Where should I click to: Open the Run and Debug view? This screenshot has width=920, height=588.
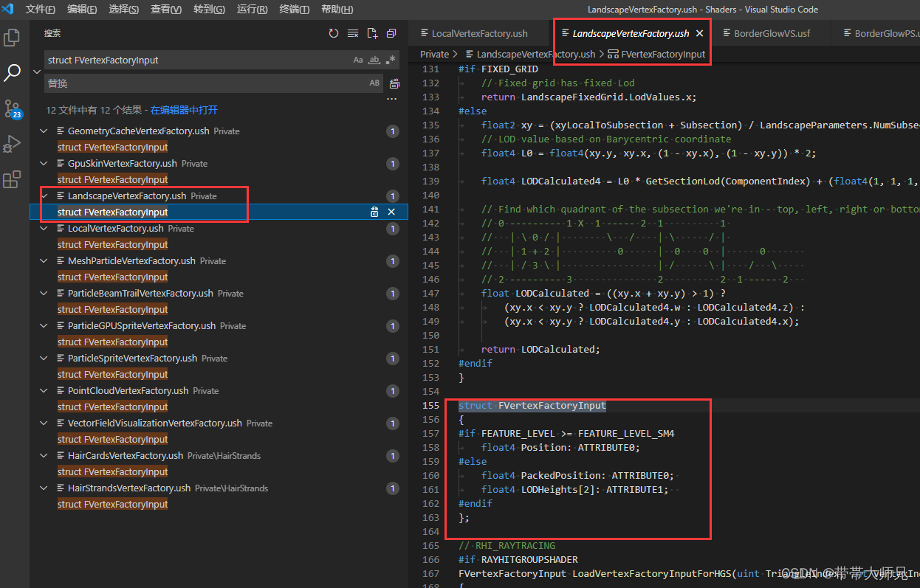coord(12,144)
